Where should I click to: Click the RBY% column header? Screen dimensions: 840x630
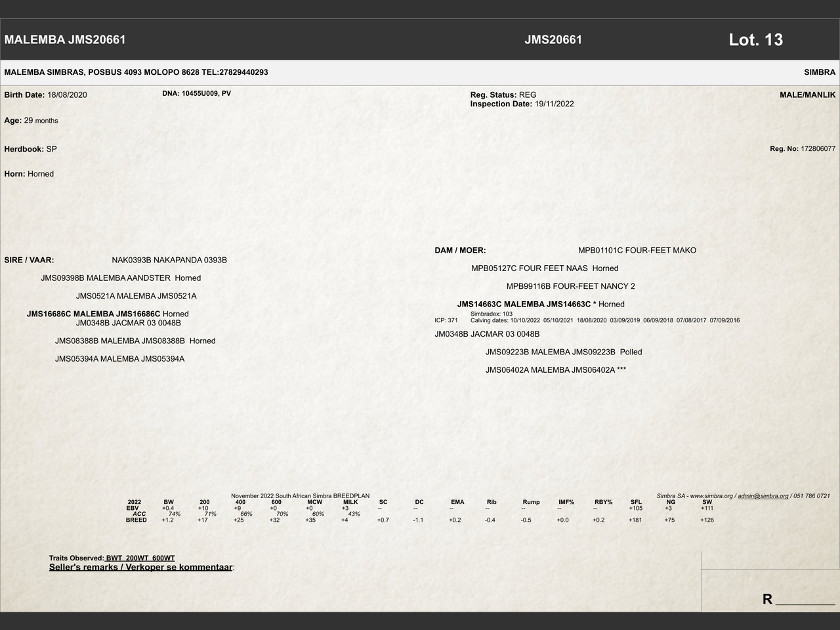(x=603, y=502)
